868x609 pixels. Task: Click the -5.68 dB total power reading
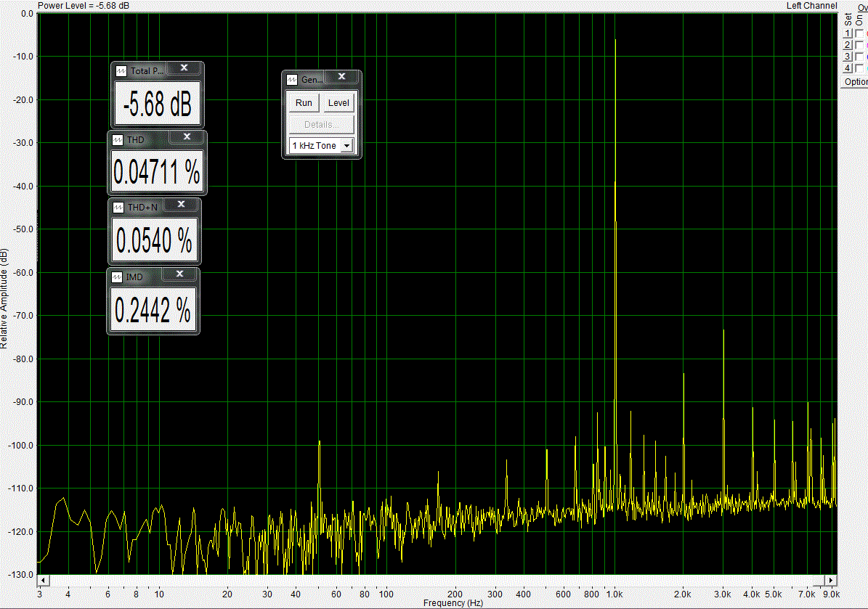click(x=158, y=104)
